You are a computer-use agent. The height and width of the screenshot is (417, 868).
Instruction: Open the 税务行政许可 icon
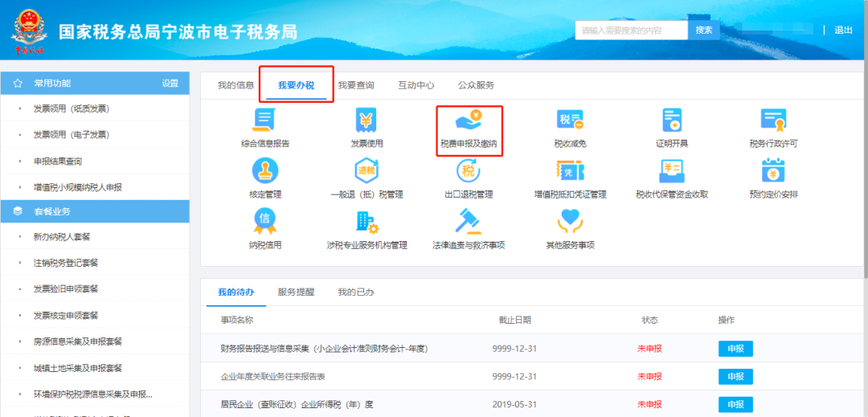point(773,120)
